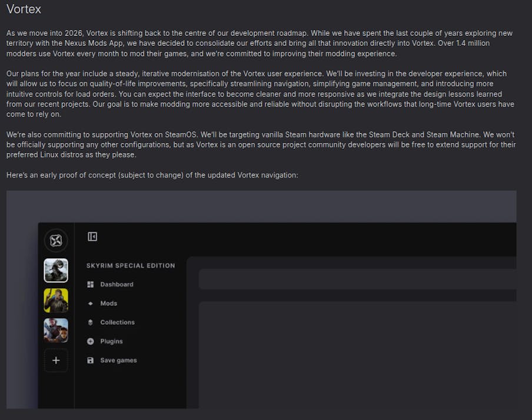This screenshot has height=420, width=532.
Task: Collapse the sidebar with the panel toggle icon
Action: point(92,236)
